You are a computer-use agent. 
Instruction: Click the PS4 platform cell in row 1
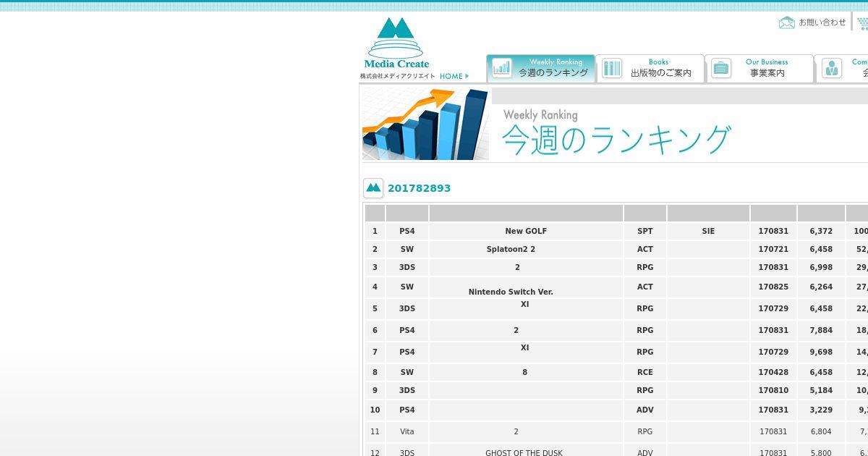pyautogui.click(x=407, y=231)
